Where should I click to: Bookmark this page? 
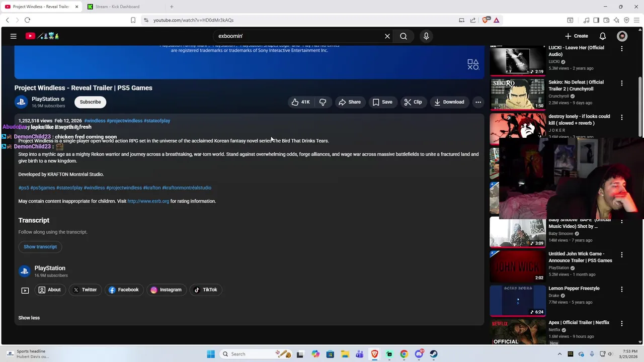(133, 20)
